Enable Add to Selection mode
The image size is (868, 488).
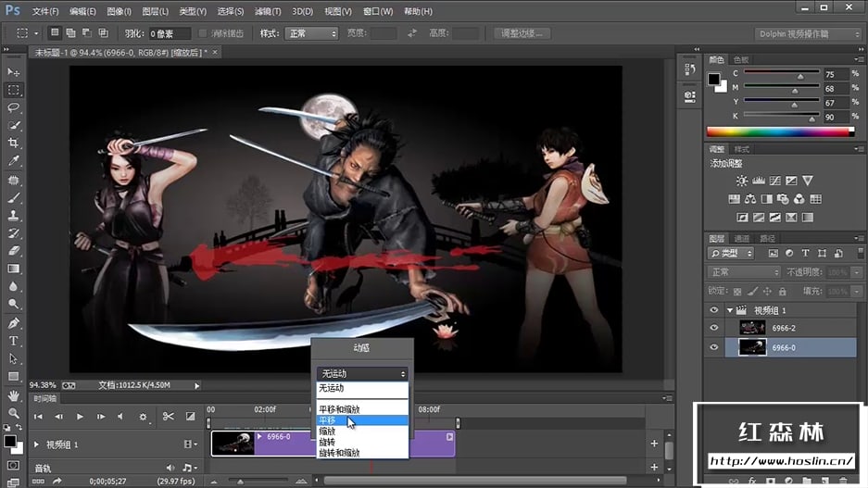70,33
